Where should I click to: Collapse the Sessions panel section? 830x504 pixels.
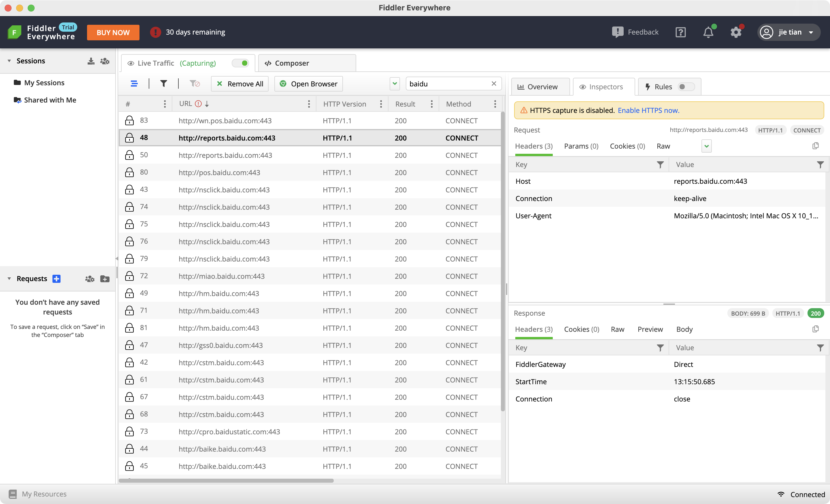[x=9, y=61]
